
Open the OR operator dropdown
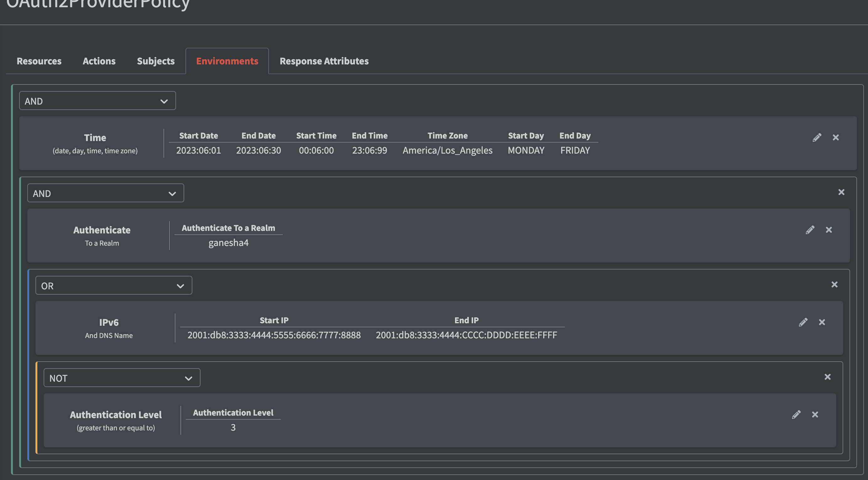tap(114, 286)
